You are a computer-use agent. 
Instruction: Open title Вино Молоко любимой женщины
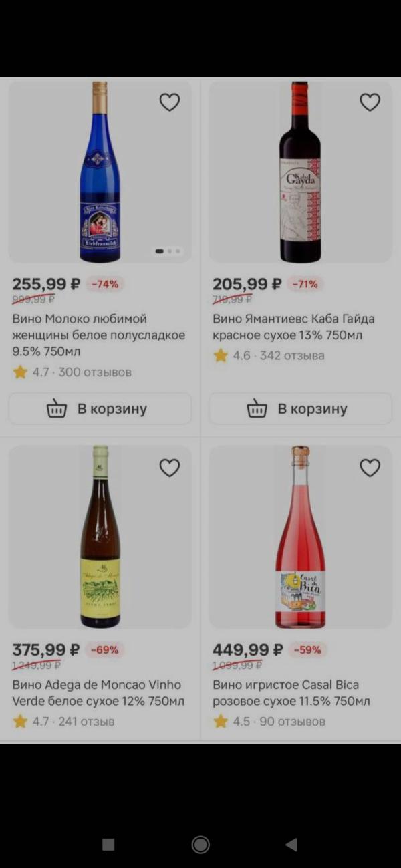tap(98, 335)
